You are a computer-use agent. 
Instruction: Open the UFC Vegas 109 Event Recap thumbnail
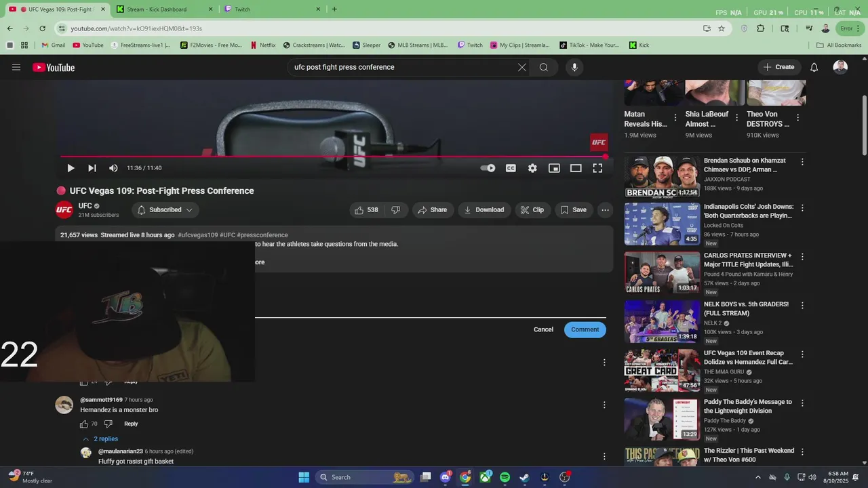pyautogui.click(x=662, y=370)
